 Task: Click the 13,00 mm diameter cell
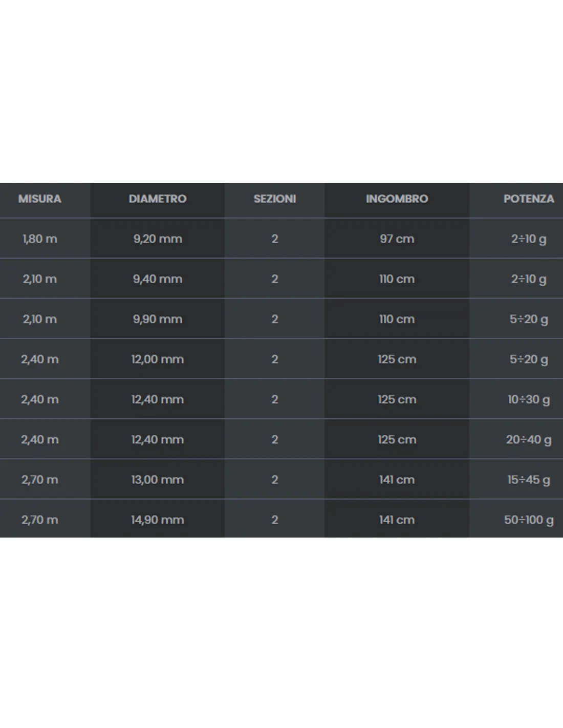coord(158,480)
